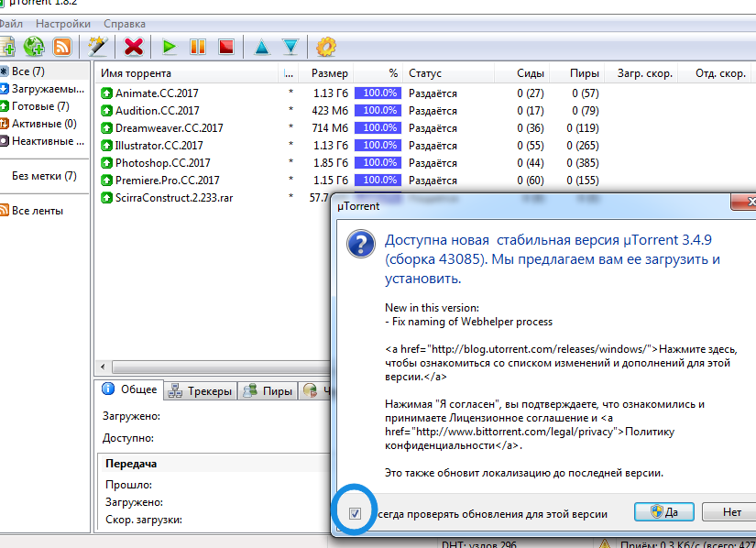The height and width of the screenshot is (548, 756).
Task: Uncheck always check updates checkbox
Action: pos(355,514)
